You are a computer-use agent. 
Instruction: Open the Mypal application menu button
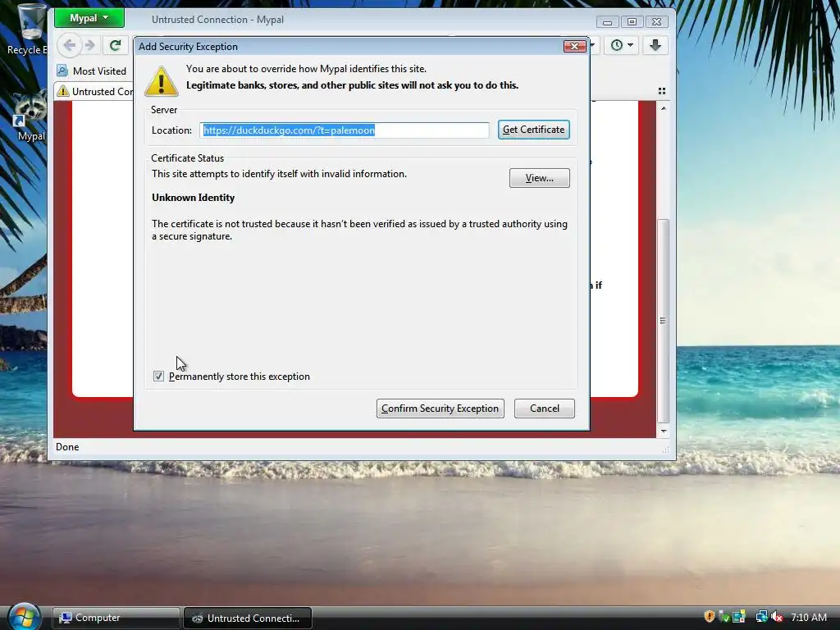89,18
